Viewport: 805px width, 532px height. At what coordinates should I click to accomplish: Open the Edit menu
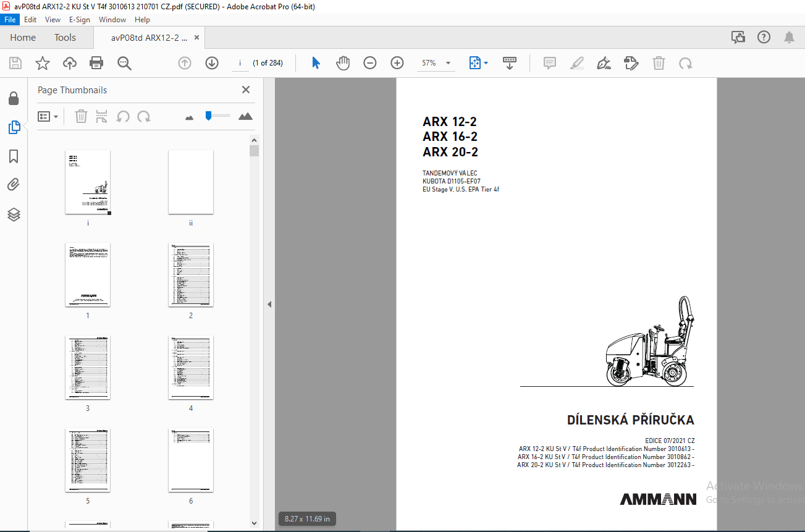click(30, 20)
